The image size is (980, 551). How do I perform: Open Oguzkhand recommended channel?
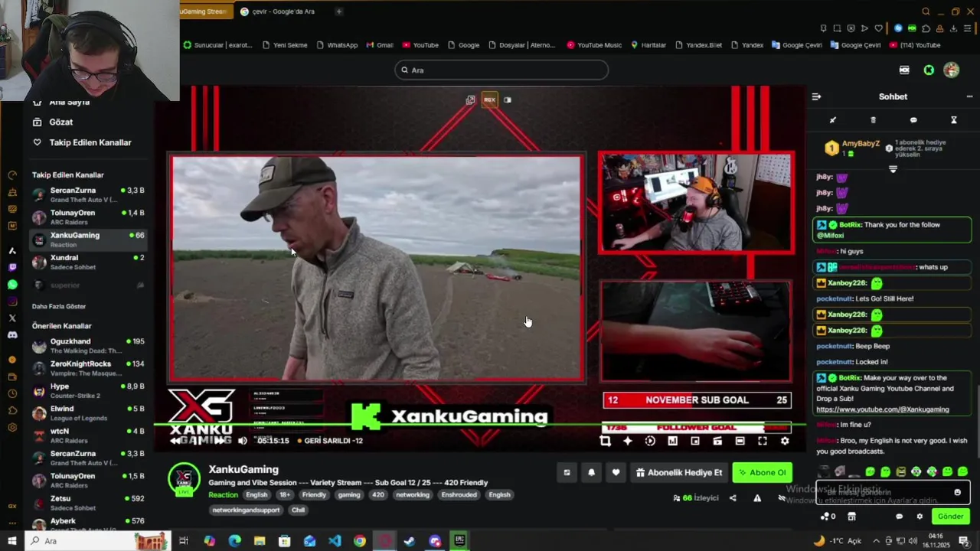pos(88,345)
